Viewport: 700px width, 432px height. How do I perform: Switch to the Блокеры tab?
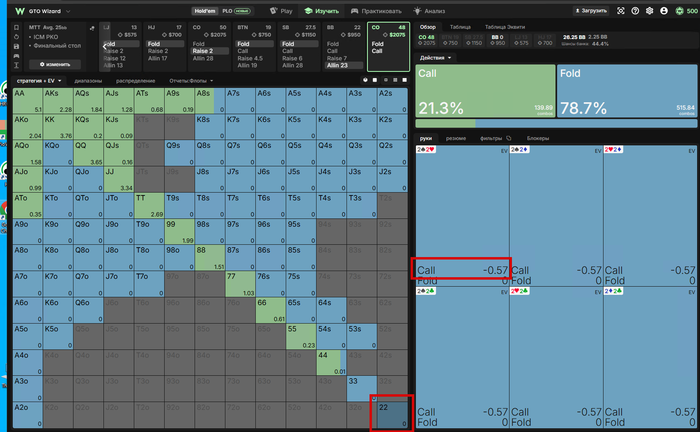538,138
